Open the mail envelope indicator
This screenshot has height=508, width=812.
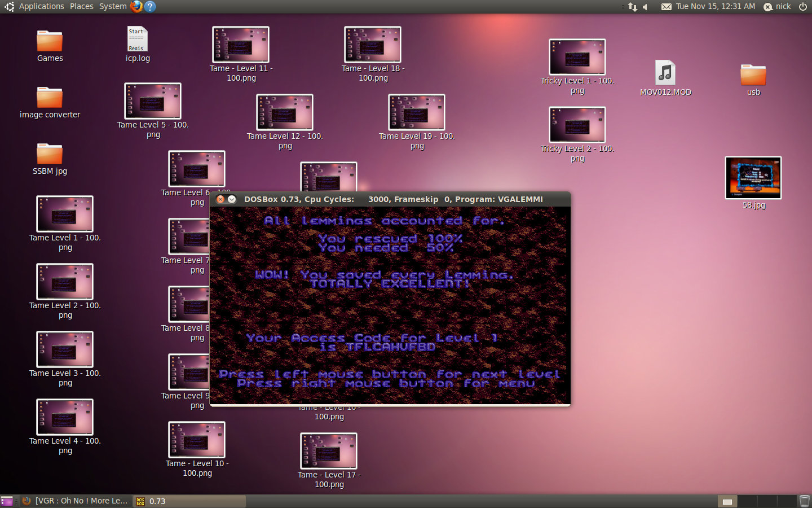(667, 7)
